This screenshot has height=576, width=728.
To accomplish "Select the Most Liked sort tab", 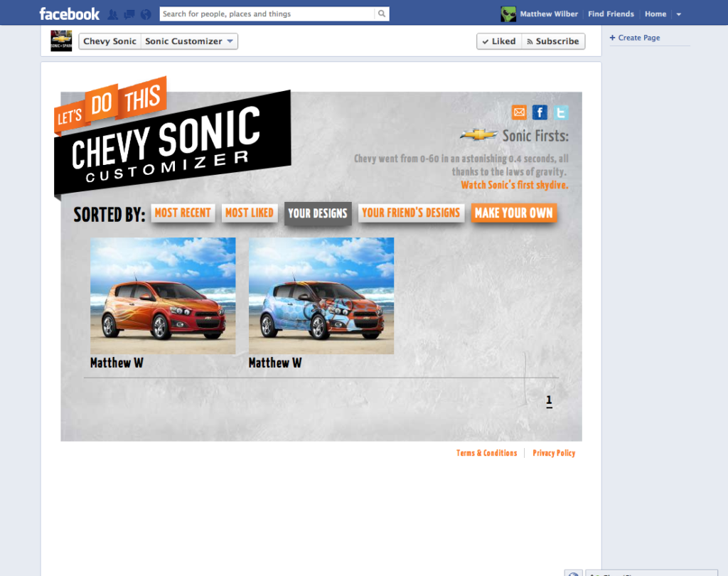I will click(249, 213).
